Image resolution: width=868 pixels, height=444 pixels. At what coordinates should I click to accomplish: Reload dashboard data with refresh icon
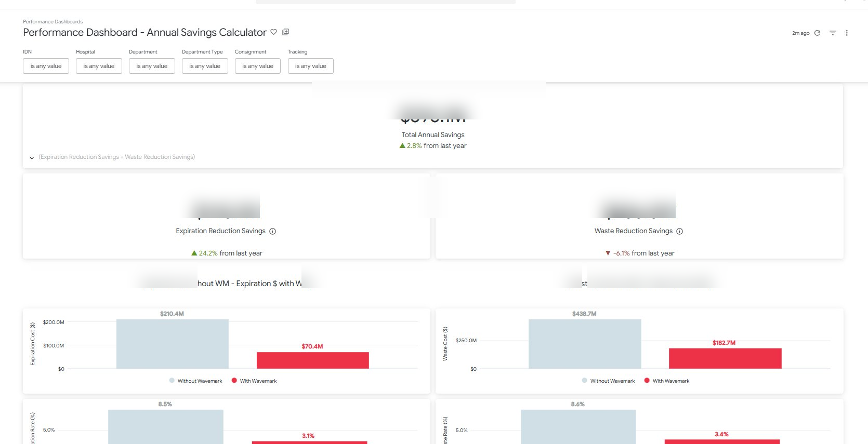point(817,33)
